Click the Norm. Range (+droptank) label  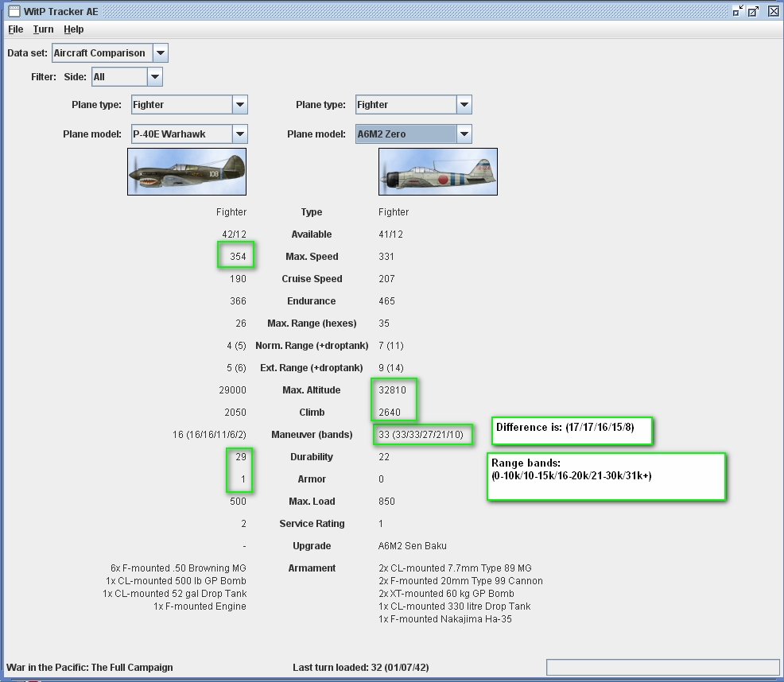pyautogui.click(x=312, y=346)
